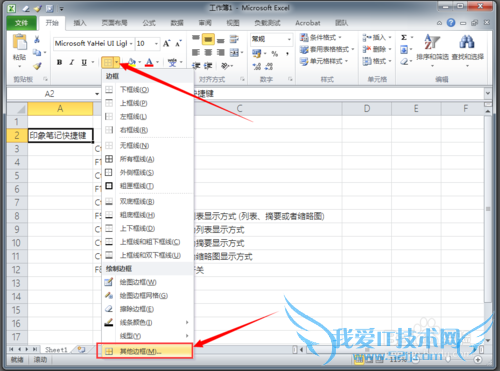Click the Clear eraser icon
500x371 pixels.
pos(404,61)
